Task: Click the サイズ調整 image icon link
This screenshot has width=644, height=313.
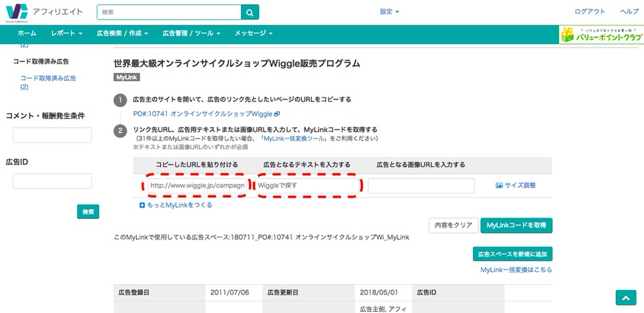Action: pos(515,185)
